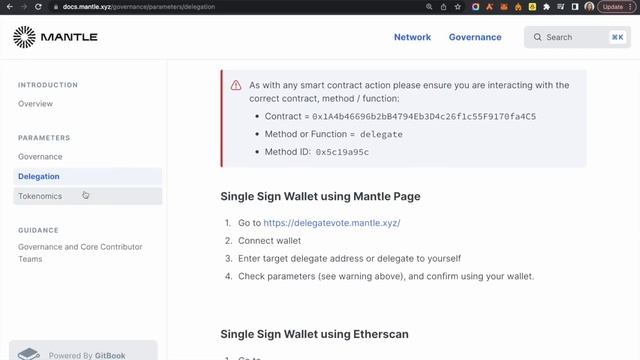Click the 'Connect wallet' step text
Image resolution: width=640 pixels, height=360 pixels.
point(269,241)
